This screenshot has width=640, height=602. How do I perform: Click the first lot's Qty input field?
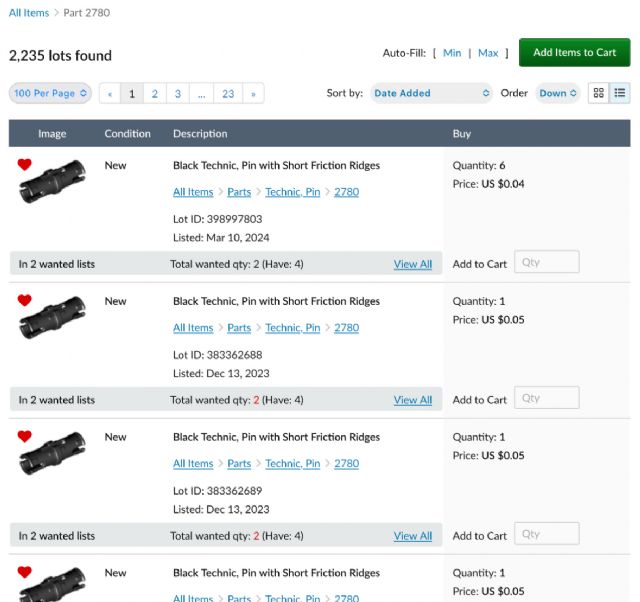click(x=546, y=263)
